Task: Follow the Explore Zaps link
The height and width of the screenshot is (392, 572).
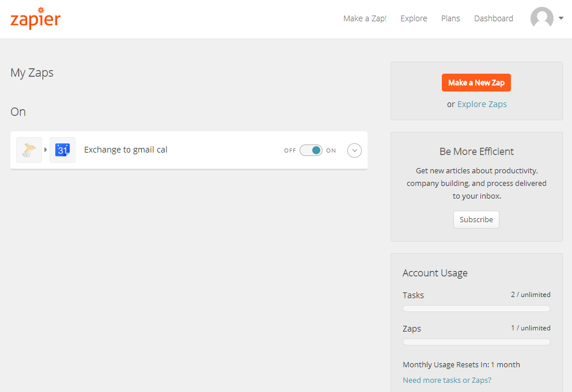Action: [482, 104]
